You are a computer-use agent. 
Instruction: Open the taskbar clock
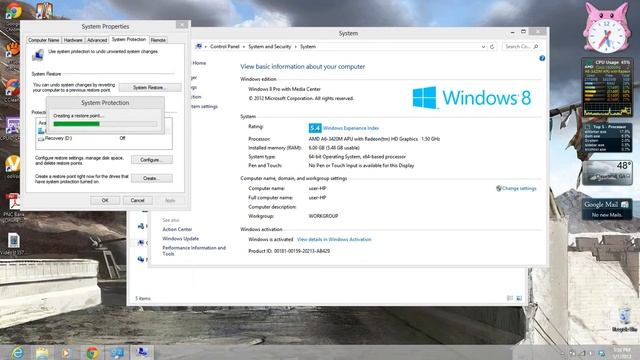click(621, 353)
